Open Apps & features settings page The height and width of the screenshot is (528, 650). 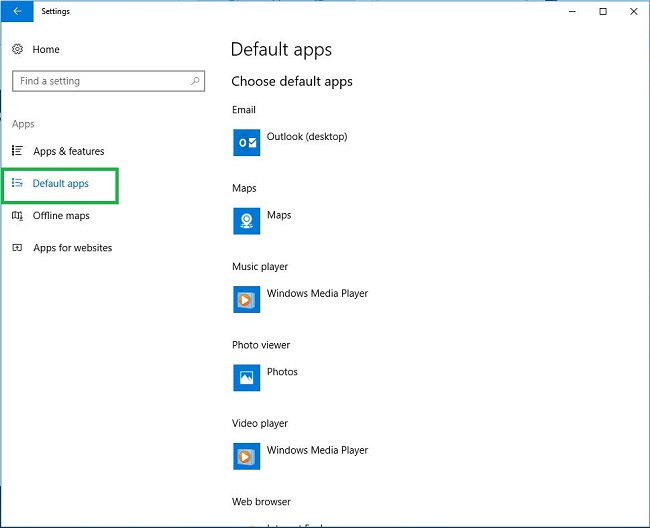(68, 151)
